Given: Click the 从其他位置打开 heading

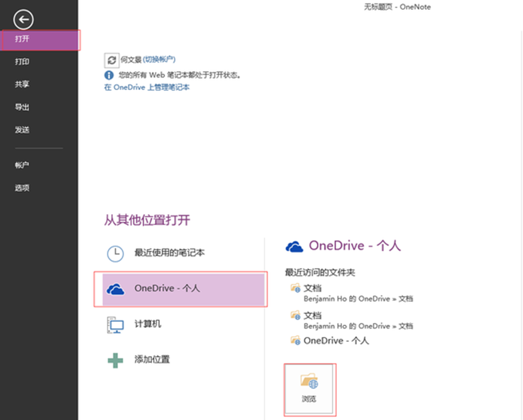Looking at the screenshot, I should point(147,220).
